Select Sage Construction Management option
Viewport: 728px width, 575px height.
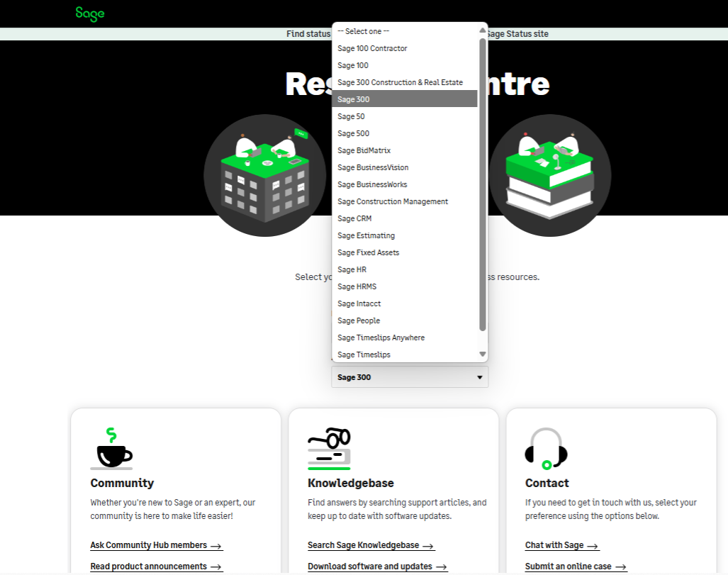coord(404,201)
